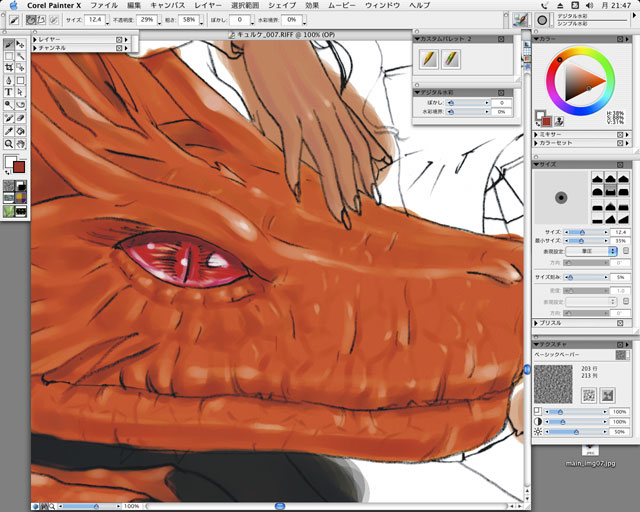
Task: Open the レイヤー menu in the menu bar
Action: point(208,5)
